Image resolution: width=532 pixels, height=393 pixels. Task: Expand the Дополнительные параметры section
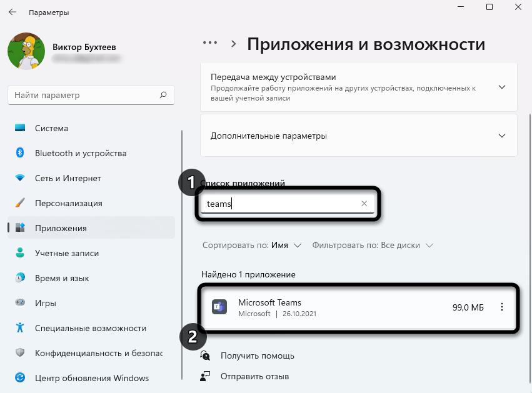click(x=502, y=136)
